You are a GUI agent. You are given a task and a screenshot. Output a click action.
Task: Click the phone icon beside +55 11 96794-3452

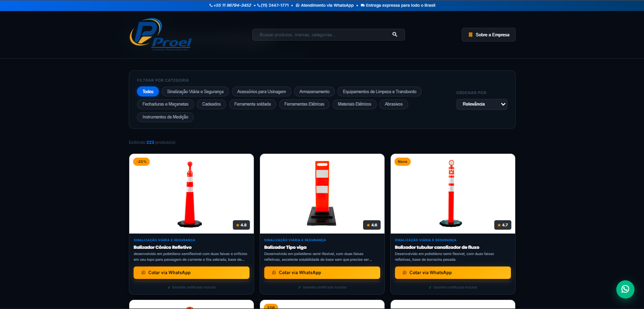[x=211, y=5]
